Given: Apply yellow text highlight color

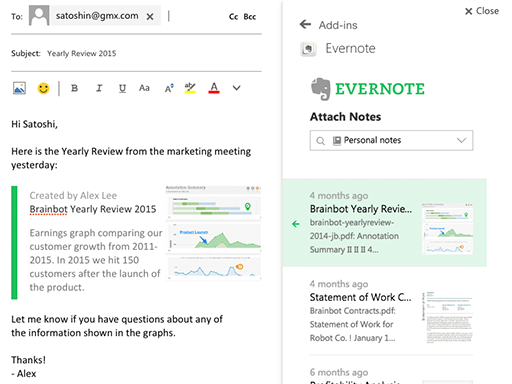Looking at the screenshot, I should [x=190, y=88].
